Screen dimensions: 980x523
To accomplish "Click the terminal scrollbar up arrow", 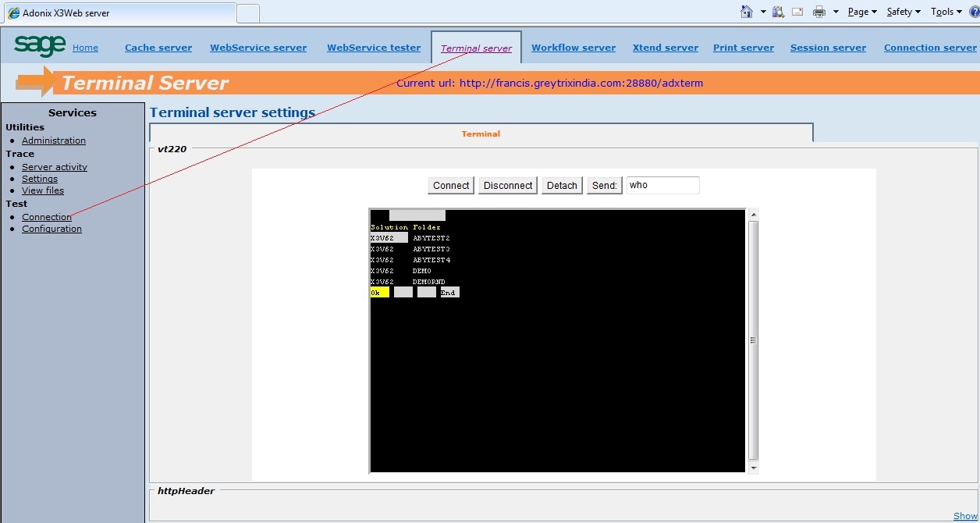I will click(753, 214).
